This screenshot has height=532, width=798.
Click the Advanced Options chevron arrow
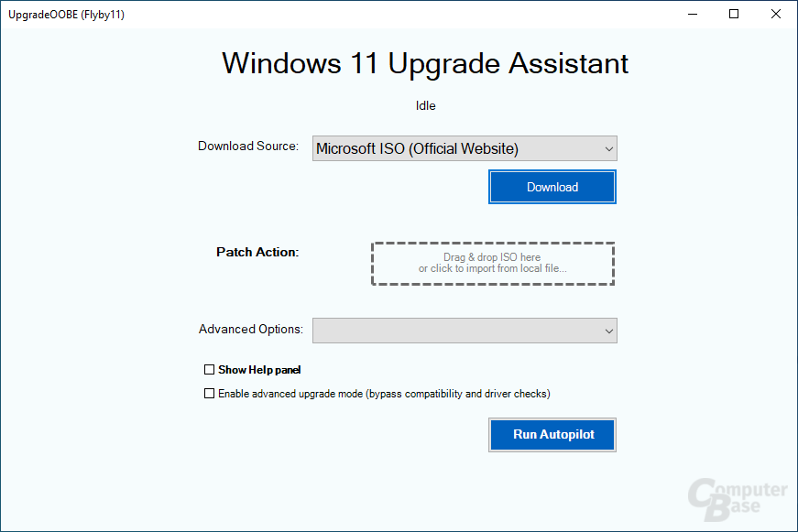click(608, 331)
